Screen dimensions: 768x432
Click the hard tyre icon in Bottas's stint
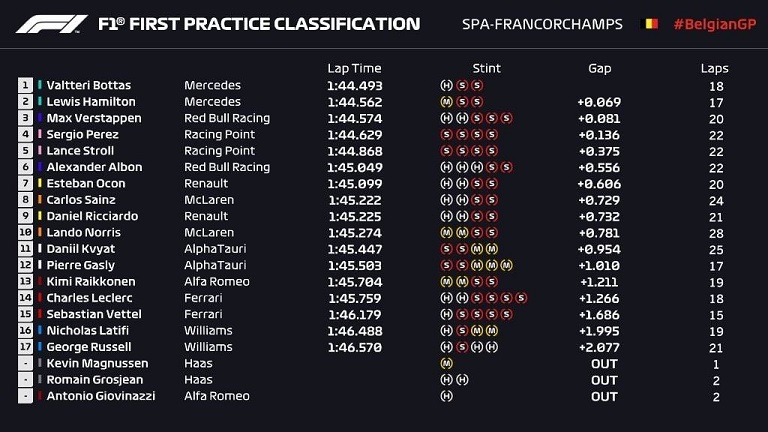pos(446,85)
